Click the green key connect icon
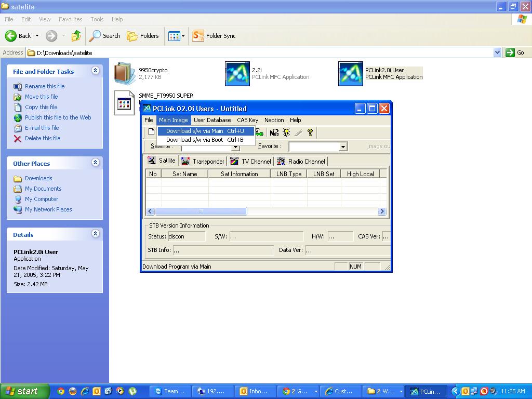This screenshot has width=532, height=399. coord(260,132)
